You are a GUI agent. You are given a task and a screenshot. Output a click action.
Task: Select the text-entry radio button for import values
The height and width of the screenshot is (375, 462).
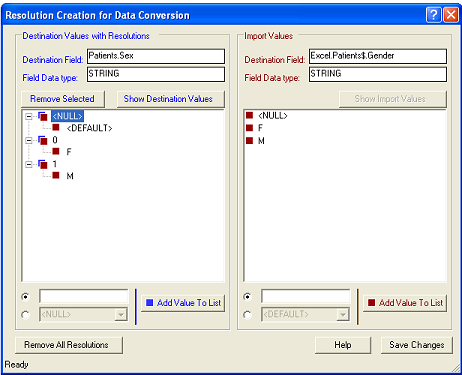tap(247, 296)
